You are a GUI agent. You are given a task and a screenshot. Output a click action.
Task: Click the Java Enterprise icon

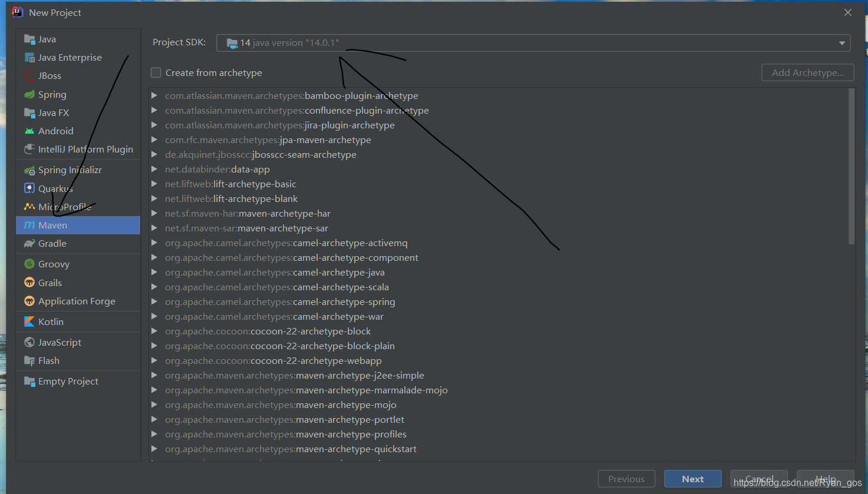coord(29,58)
